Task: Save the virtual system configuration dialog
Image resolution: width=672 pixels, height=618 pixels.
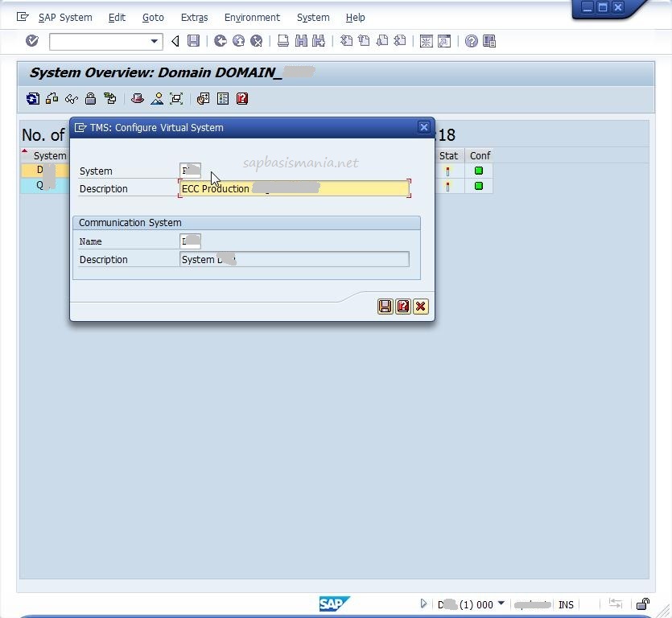Action: coord(385,307)
